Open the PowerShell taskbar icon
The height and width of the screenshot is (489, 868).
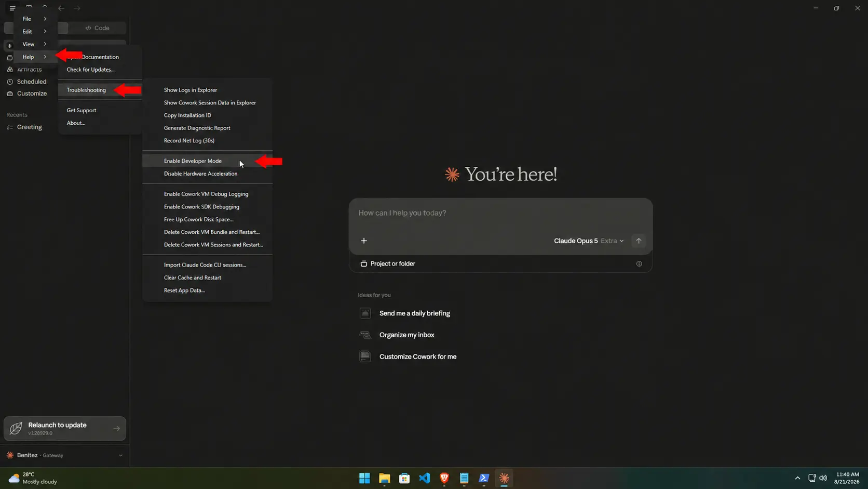coord(484,478)
